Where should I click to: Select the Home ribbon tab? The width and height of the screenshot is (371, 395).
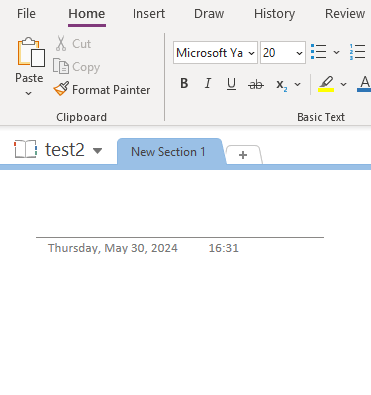(87, 14)
